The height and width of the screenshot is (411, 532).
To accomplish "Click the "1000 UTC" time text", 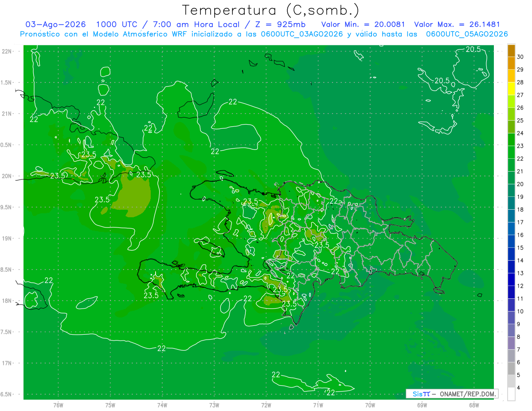I will pyautogui.click(x=117, y=24).
